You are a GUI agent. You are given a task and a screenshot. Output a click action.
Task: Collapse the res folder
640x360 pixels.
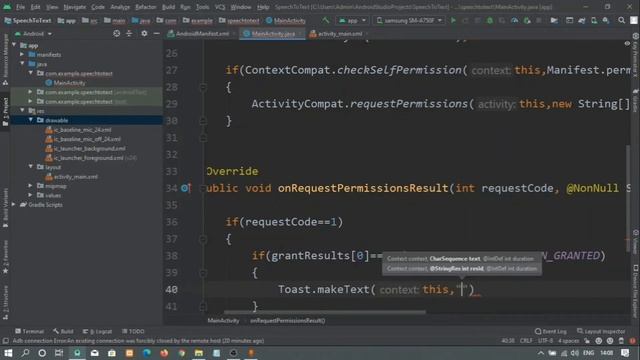(22, 111)
